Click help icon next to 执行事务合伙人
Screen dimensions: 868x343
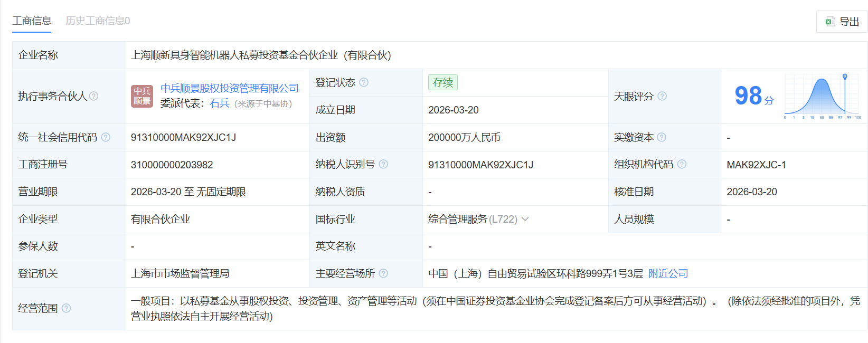click(x=94, y=96)
